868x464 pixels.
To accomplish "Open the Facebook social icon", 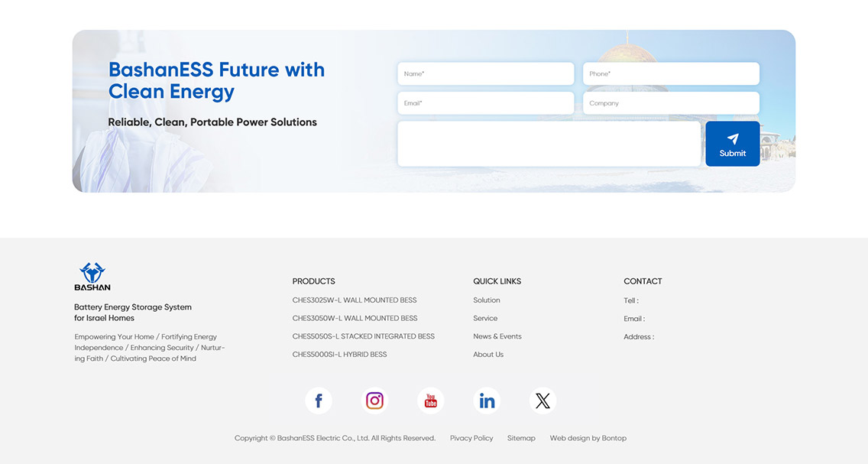I will coord(319,401).
